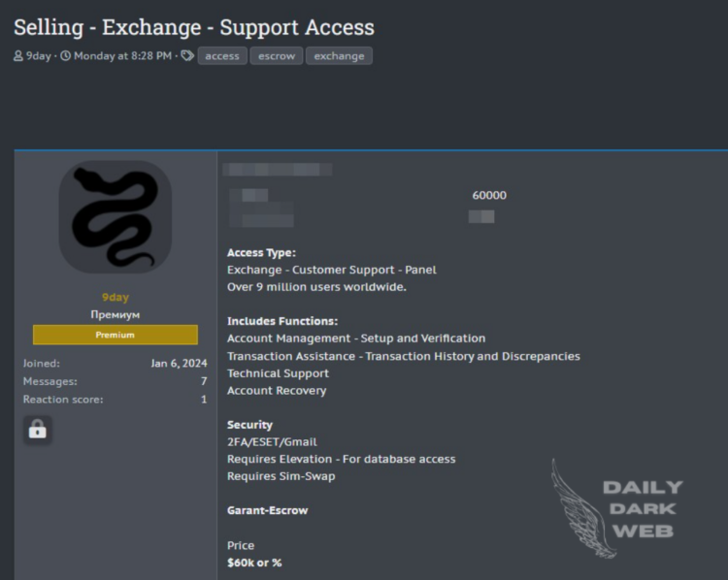The height and width of the screenshot is (580, 728).
Task: Click the tags icon before access
Action: pos(187,56)
